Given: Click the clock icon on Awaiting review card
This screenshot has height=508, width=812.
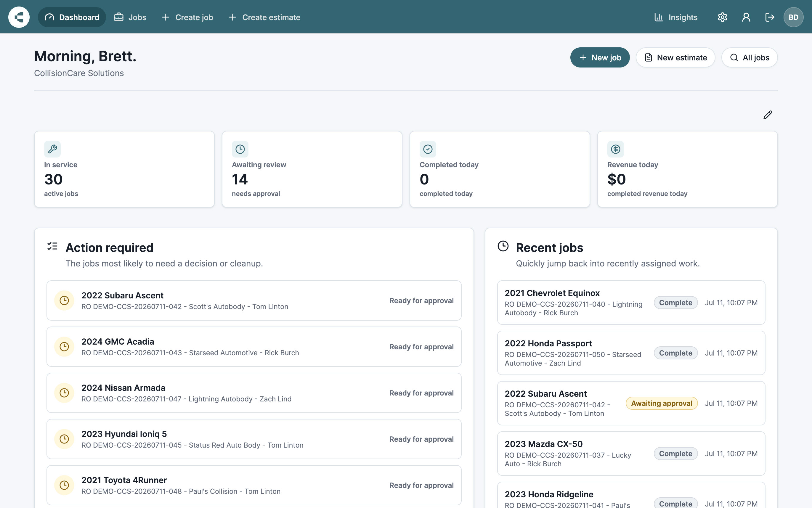Looking at the screenshot, I should 240,149.
